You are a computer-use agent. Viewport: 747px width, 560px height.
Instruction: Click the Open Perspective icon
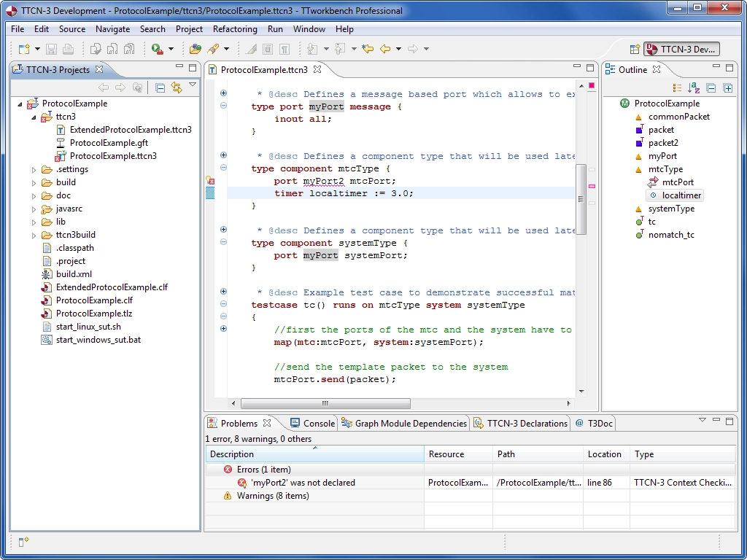coord(635,49)
